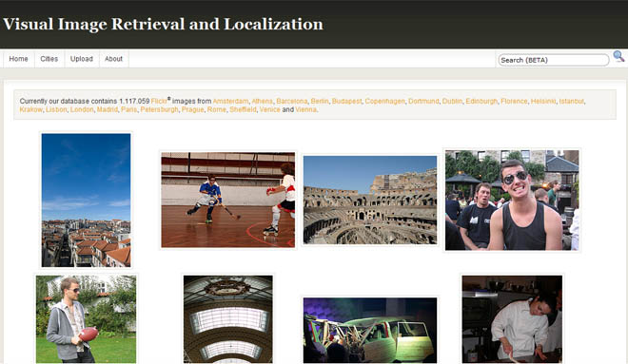Select the About menu item

click(114, 59)
